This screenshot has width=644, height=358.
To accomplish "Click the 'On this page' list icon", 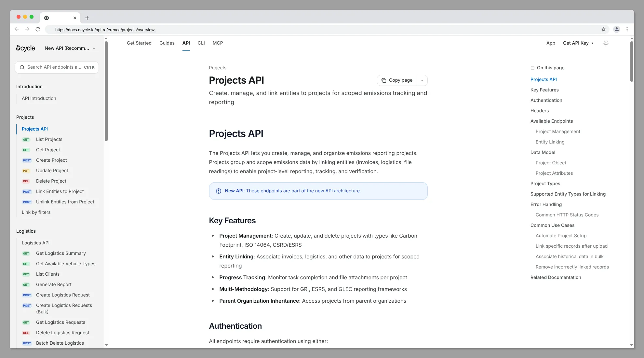I will click(x=532, y=68).
